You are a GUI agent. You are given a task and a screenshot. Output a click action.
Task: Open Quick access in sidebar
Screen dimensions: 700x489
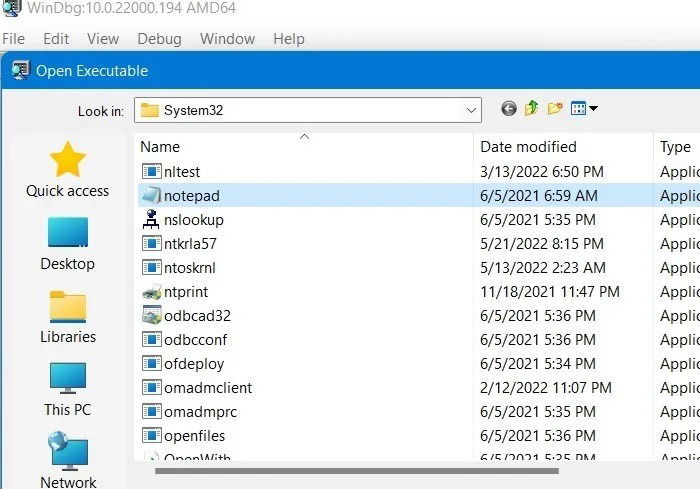pyautogui.click(x=67, y=170)
